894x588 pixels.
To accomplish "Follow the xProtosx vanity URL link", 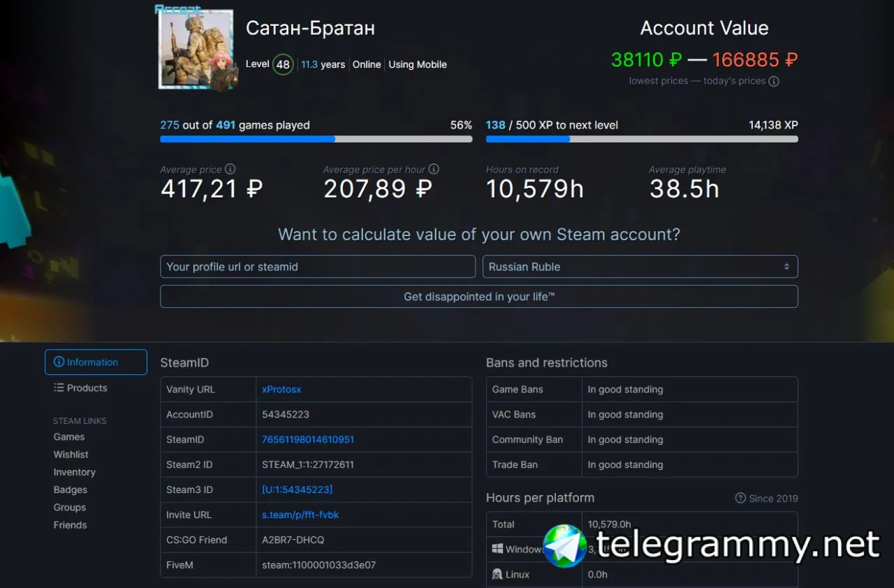I will (281, 390).
